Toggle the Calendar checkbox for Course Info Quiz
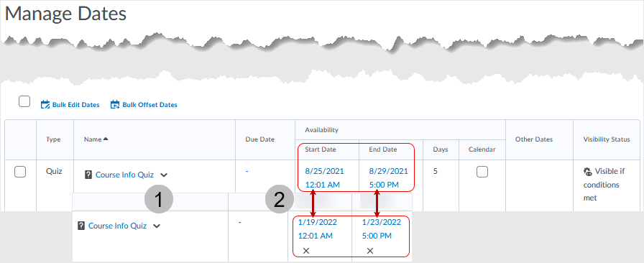This screenshot has width=644, height=263. [482, 172]
